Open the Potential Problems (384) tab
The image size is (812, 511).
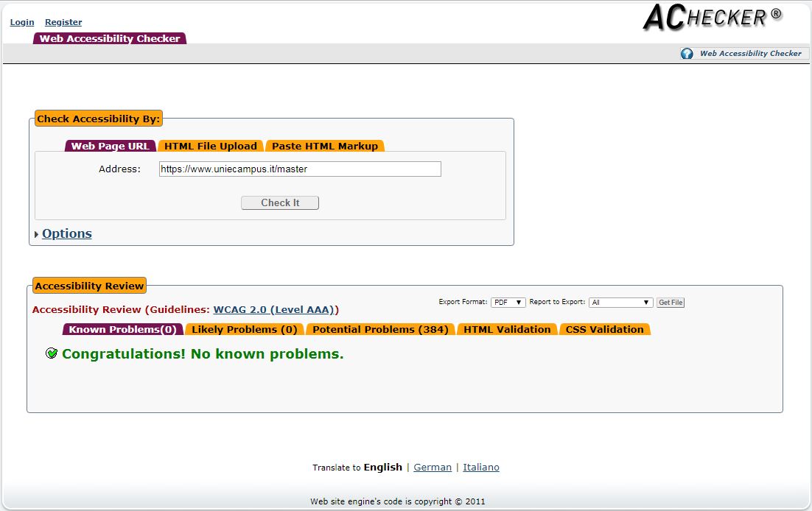pyautogui.click(x=381, y=329)
